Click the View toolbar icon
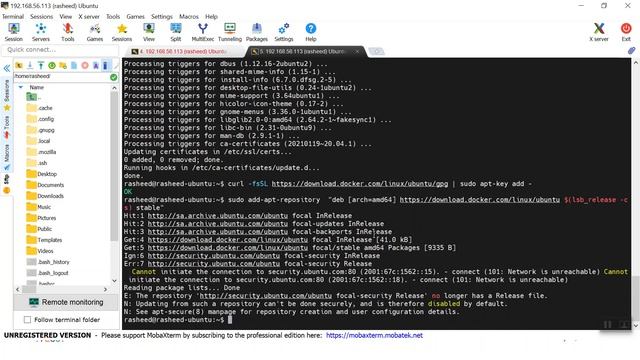This screenshot has width=640, height=360. 149,32
